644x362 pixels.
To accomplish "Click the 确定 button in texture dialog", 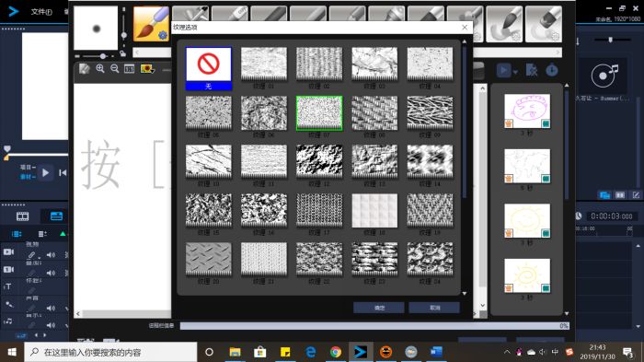I will pos(379,308).
